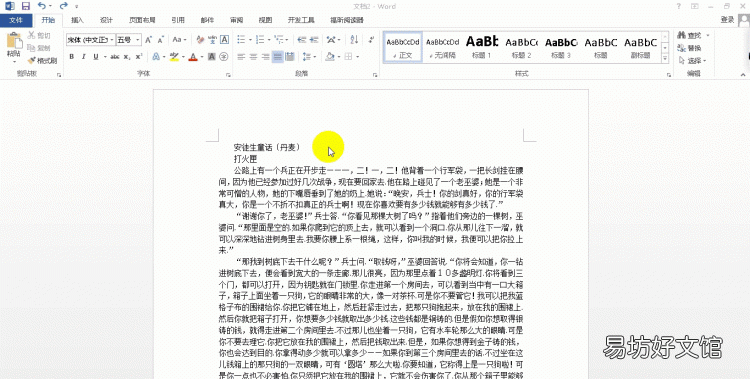The image size is (750, 379).
Task: Apply character shading icon
Action: click(212, 57)
